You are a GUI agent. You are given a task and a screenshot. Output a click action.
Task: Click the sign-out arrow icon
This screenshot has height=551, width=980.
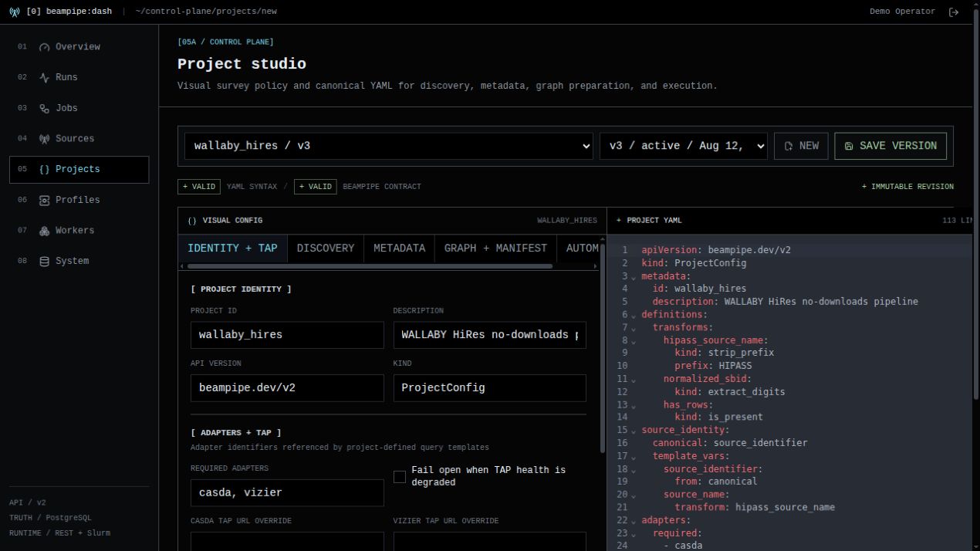tap(954, 12)
